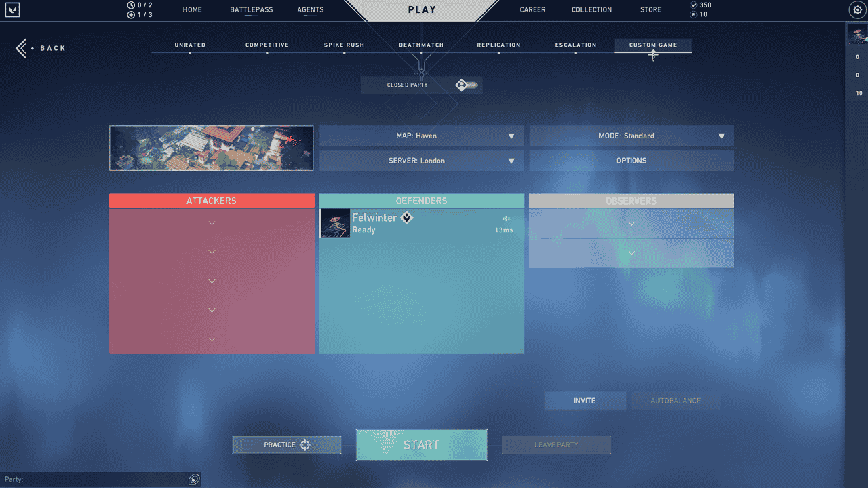This screenshot has width=868, height=488.
Task: Join the bottommost Attackers slot chevron
Action: (212, 339)
